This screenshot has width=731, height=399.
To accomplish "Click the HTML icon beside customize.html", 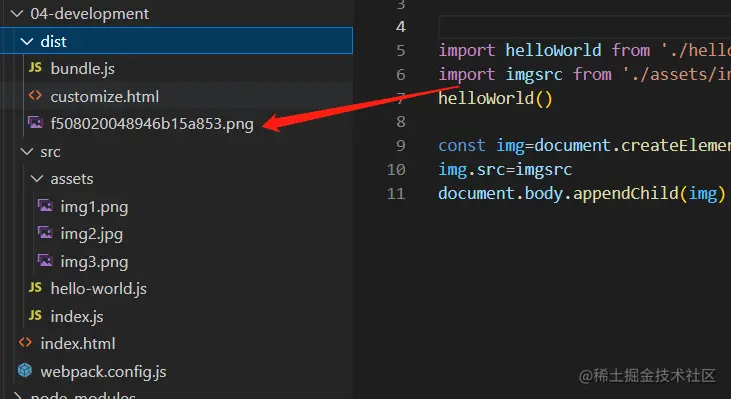I will [35, 96].
